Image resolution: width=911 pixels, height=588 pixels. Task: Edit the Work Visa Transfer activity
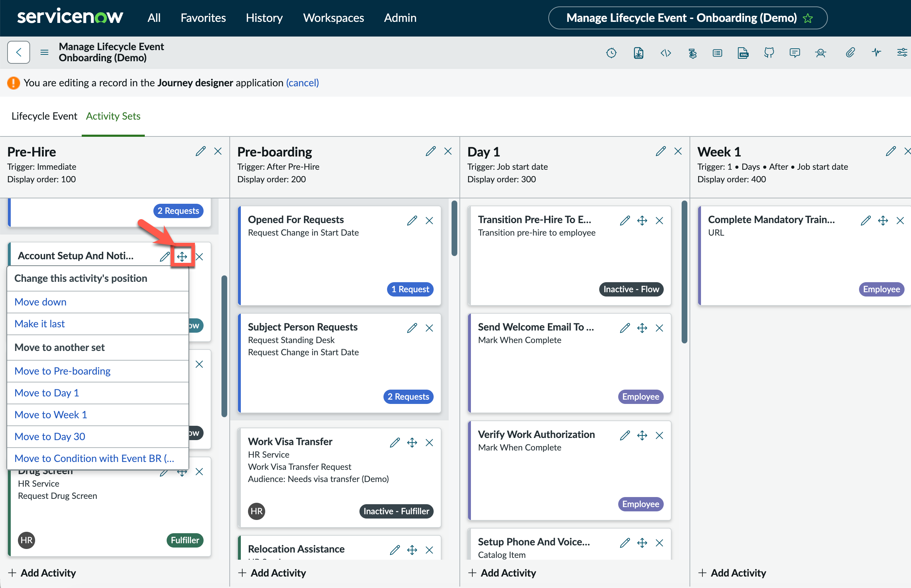click(x=394, y=443)
